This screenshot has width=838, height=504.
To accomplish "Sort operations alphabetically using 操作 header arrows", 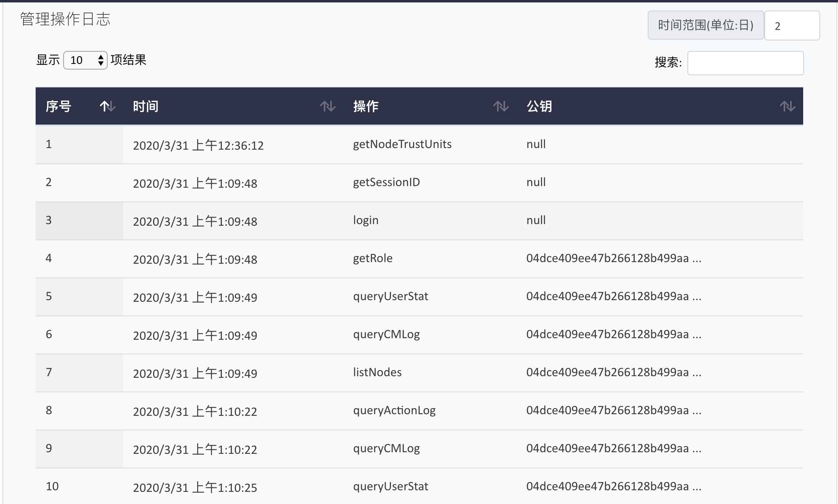I will 501,106.
